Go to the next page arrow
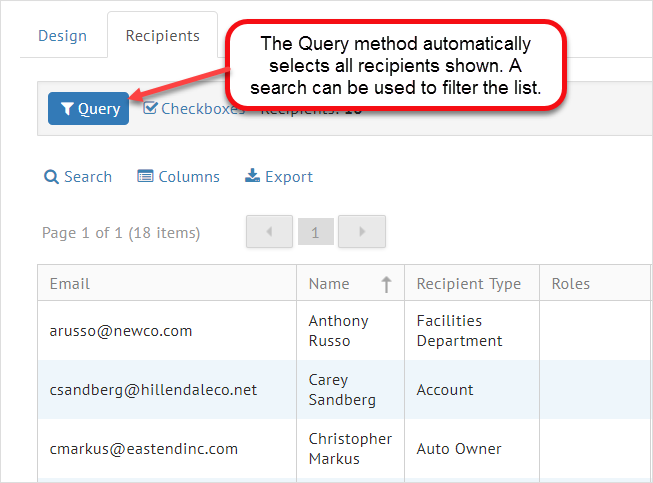Screen dimensions: 653x483 coord(362,232)
